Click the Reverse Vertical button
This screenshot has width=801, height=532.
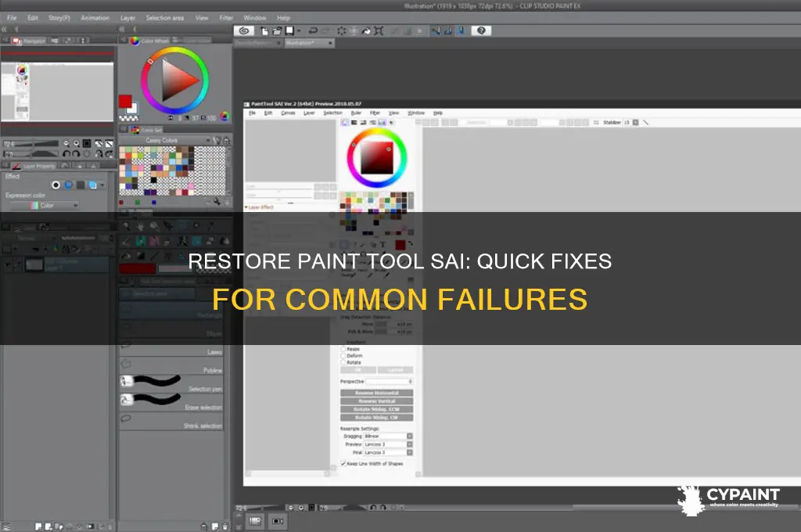(x=377, y=401)
